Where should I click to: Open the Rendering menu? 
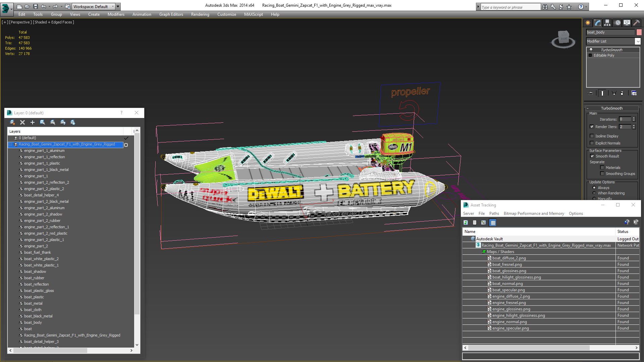(x=200, y=14)
